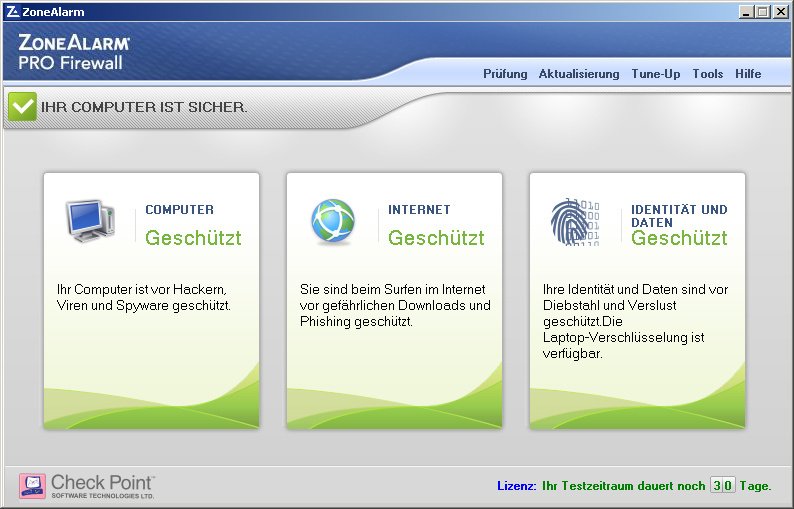Click the fingerprint identity icon

click(x=575, y=222)
